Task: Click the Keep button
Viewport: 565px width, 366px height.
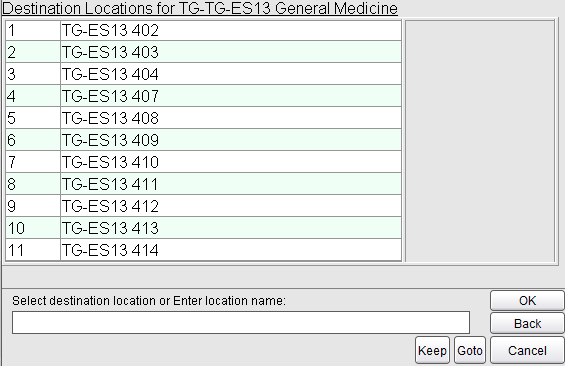Action: click(432, 350)
